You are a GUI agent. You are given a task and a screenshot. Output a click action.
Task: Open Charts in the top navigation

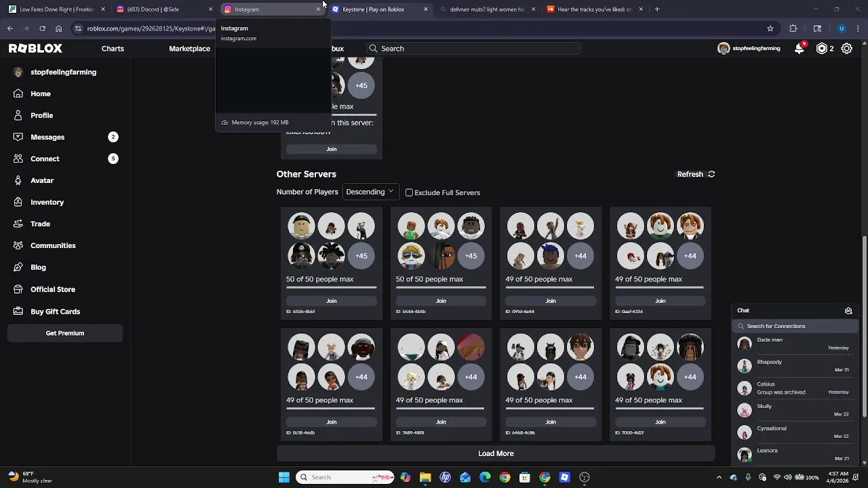coord(113,49)
